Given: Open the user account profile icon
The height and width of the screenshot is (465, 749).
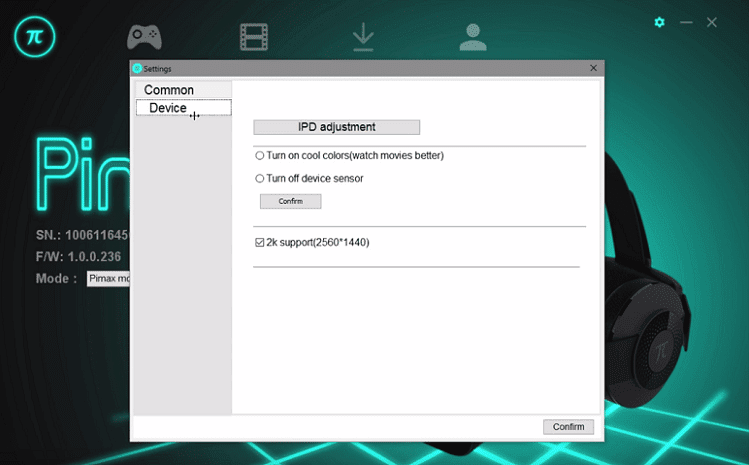Looking at the screenshot, I should point(473,37).
